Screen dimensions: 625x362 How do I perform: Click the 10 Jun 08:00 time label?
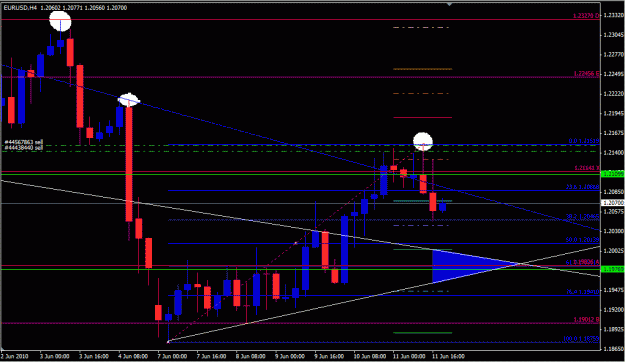[369, 356]
